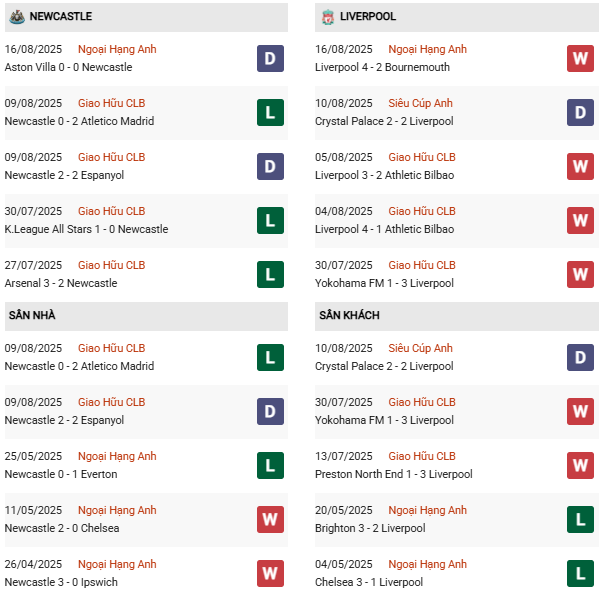Click D badge for Aston Villa 0-0 Newcastle

tap(270, 58)
